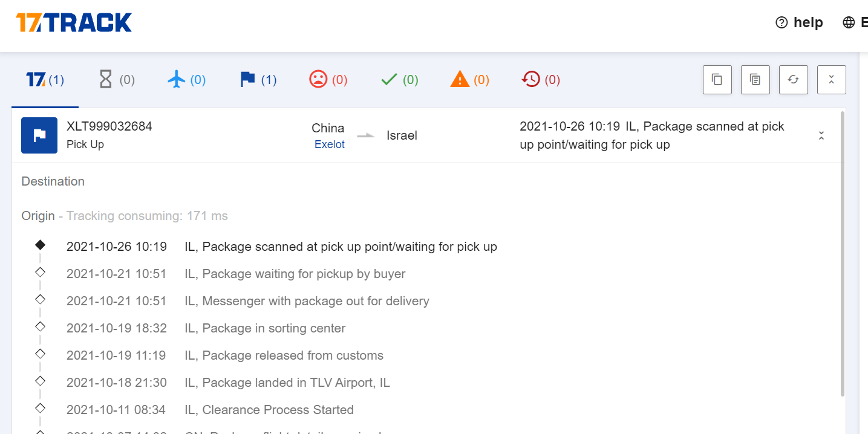The image size is (868, 434).
Task: Click the copy details icon button
Action: pyautogui.click(x=755, y=80)
